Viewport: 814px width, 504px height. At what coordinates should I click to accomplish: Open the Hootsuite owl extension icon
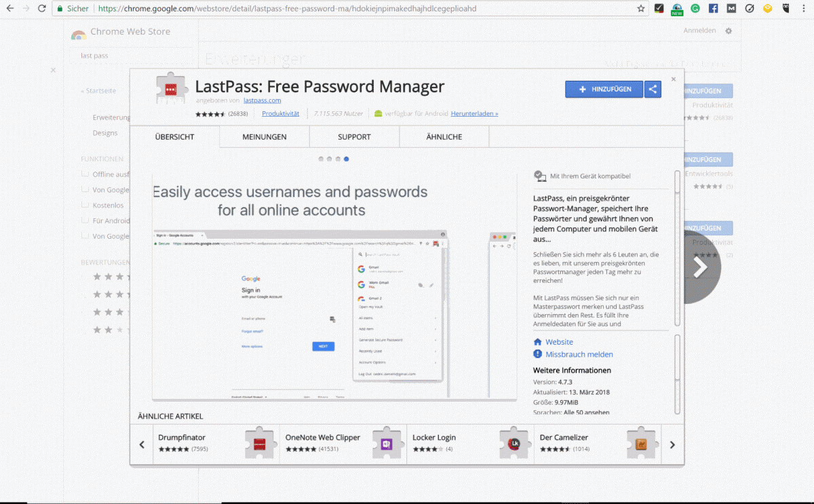click(x=786, y=9)
